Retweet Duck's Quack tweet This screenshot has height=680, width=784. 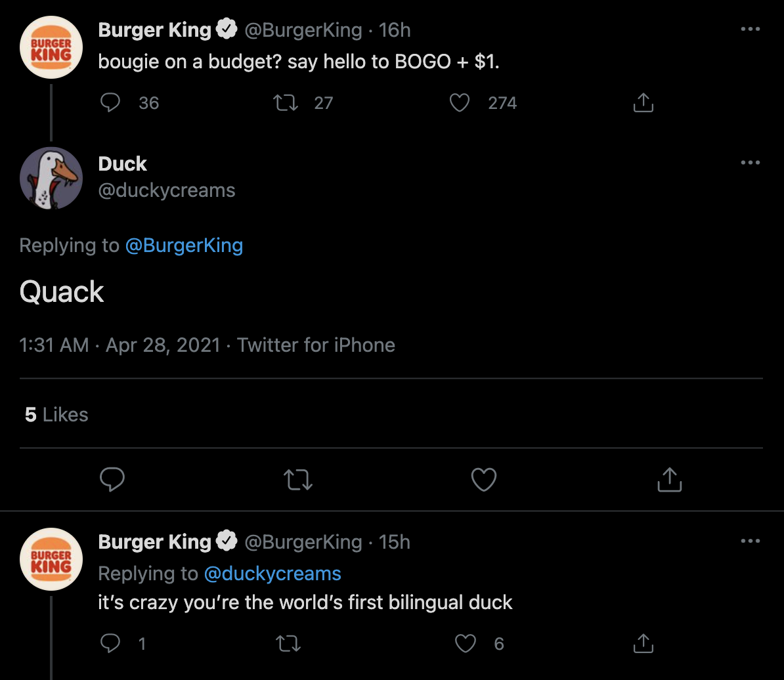click(298, 480)
